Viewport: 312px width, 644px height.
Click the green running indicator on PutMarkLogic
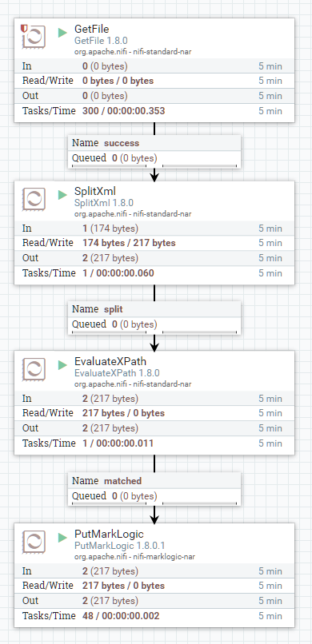pos(62,537)
